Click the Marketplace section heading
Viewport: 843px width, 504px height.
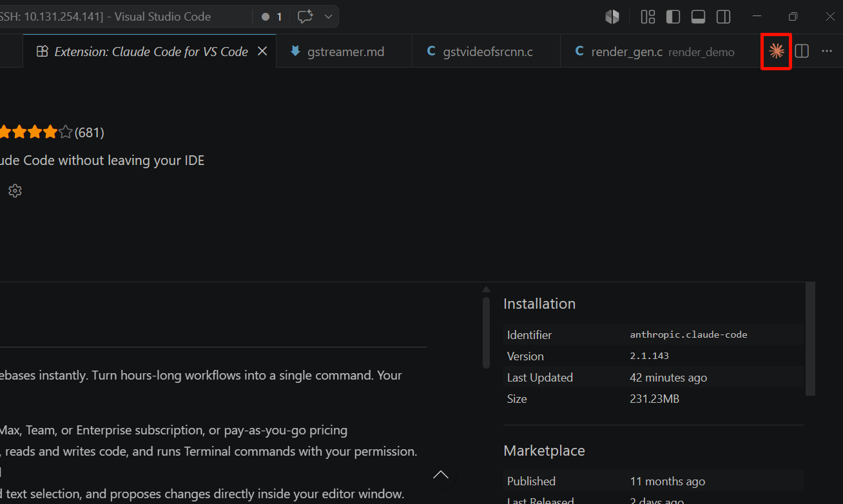point(544,451)
